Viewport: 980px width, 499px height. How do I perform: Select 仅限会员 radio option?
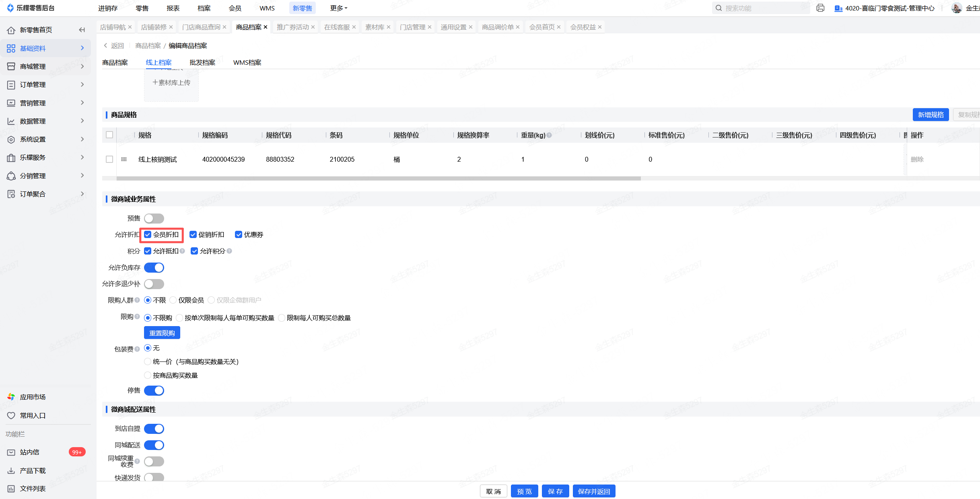pyautogui.click(x=173, y=300)
